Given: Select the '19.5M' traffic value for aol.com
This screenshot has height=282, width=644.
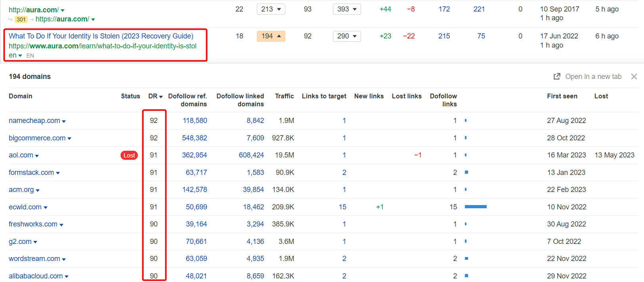Looking at the screenshot, I should click(x=285, y=155).
